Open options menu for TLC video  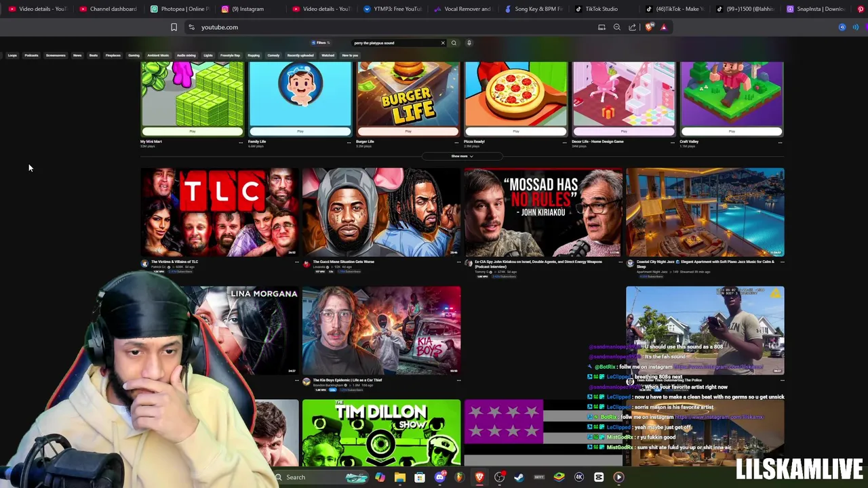[296, 262]
